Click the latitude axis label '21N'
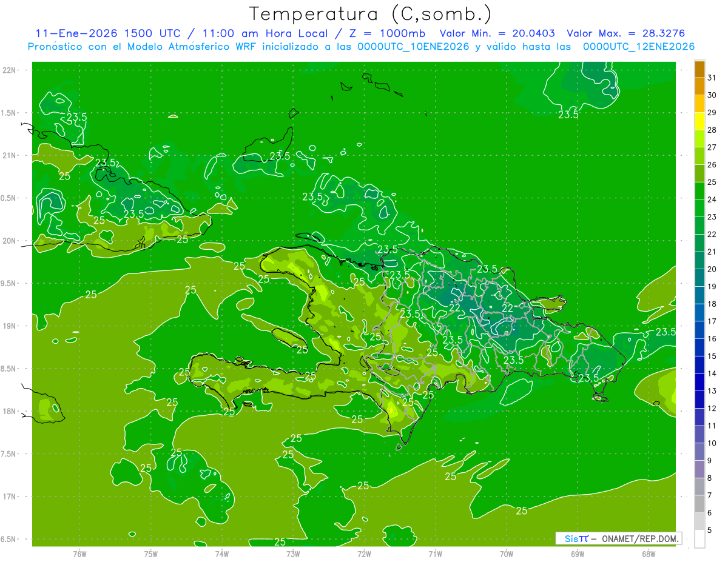728x562 pixels. click(9, 155)
